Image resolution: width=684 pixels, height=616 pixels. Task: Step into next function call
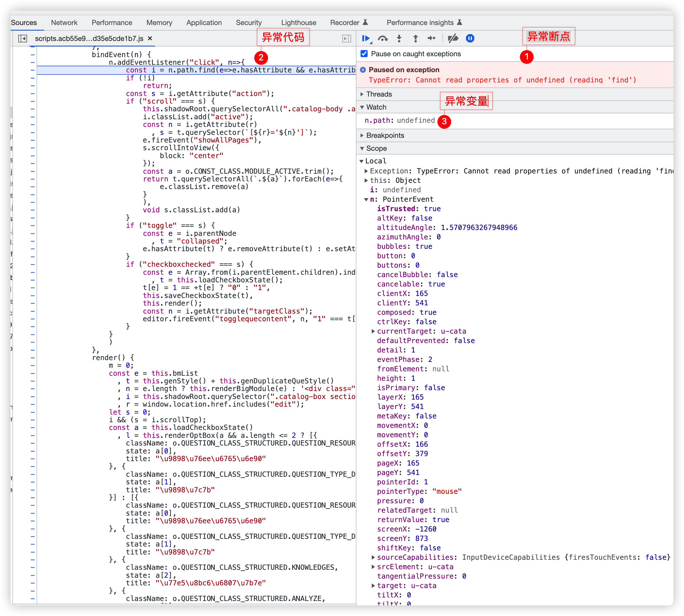[x=399, y=39]
